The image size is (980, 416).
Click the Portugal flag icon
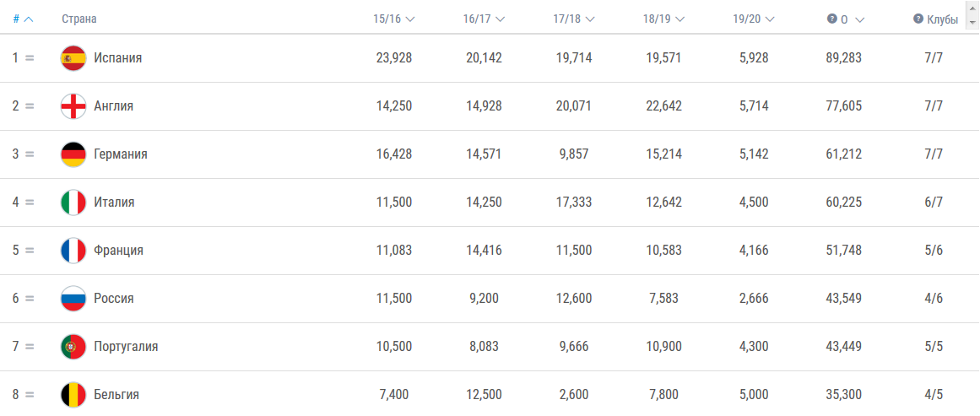pos(73,347)
